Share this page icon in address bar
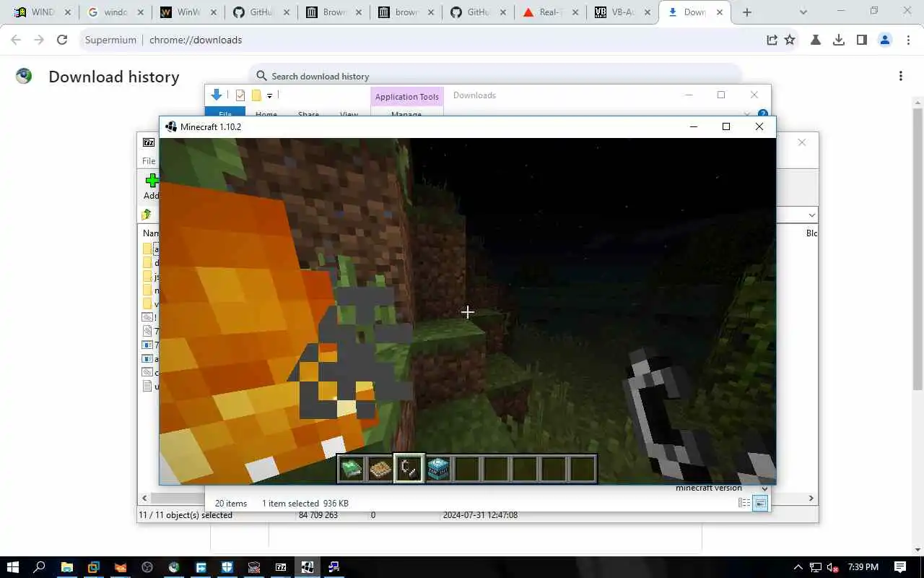Viewport: 924px width, 578px height. pyautogui.click(x=772, y=40)
